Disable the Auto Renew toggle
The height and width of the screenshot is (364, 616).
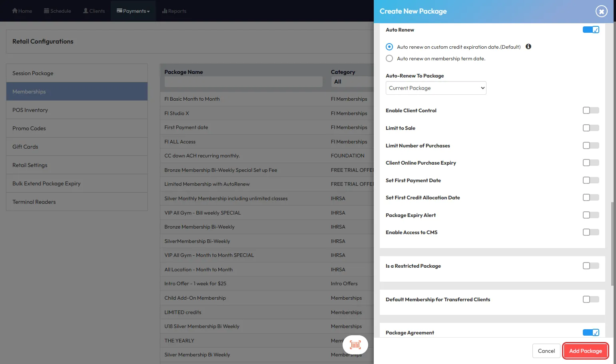(590, 30)
